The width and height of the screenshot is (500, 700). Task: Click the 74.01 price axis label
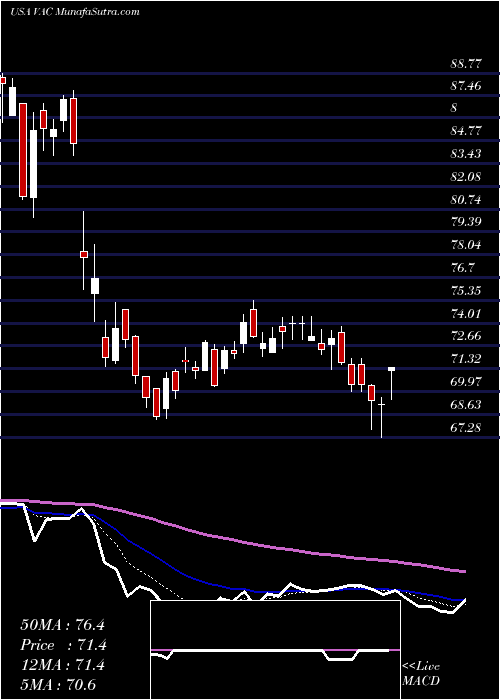[466, 313]
